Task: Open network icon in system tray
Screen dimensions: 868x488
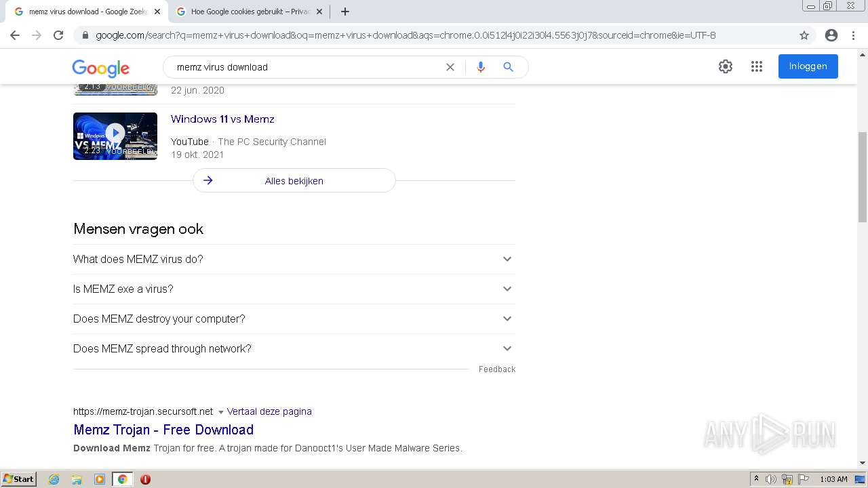Action: click(x=787, y=479)
